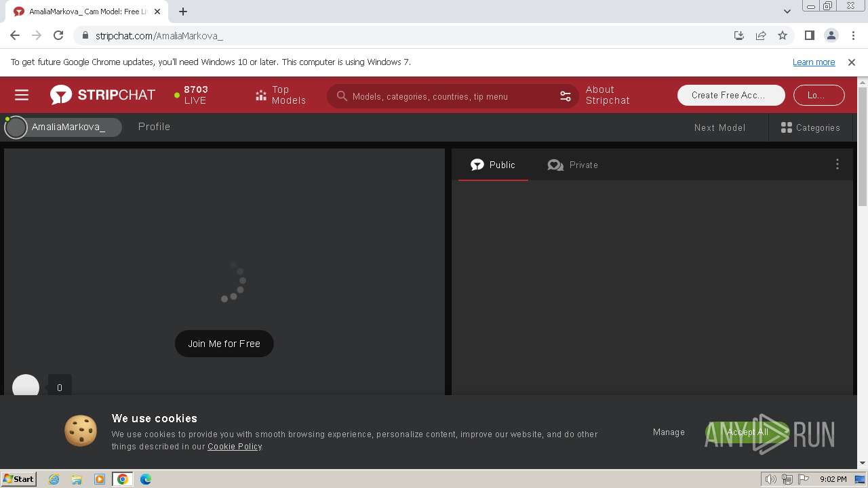Click the scrollbar down arrow

click(862, 463)
